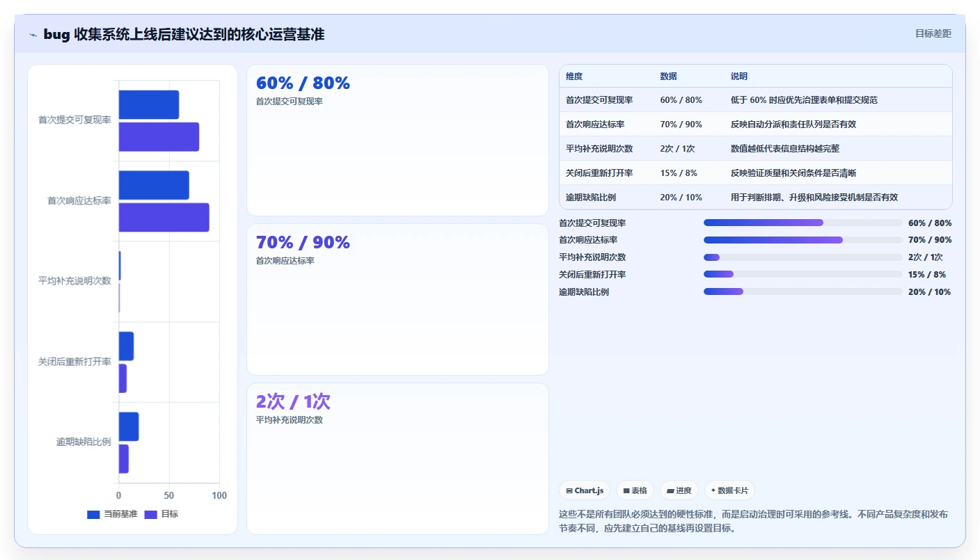980x560 pixels.
Task: Open the 2次 / 1次 data card
Action: 397,458
